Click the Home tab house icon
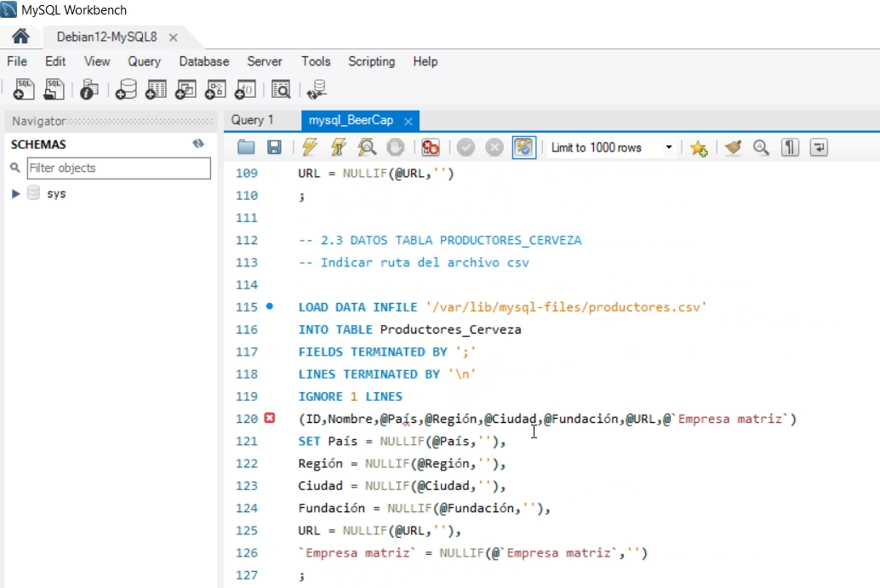The width and height of the screenshot is (880, 588). [20, 37]
